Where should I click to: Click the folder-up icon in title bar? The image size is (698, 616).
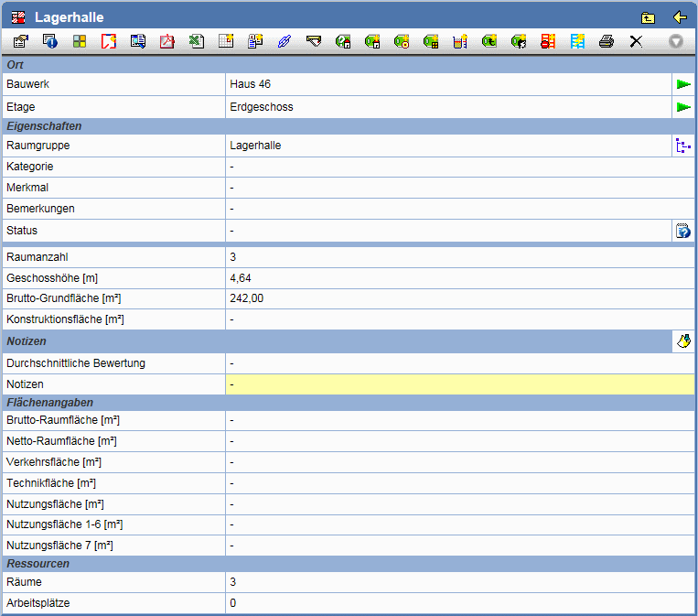648,16
